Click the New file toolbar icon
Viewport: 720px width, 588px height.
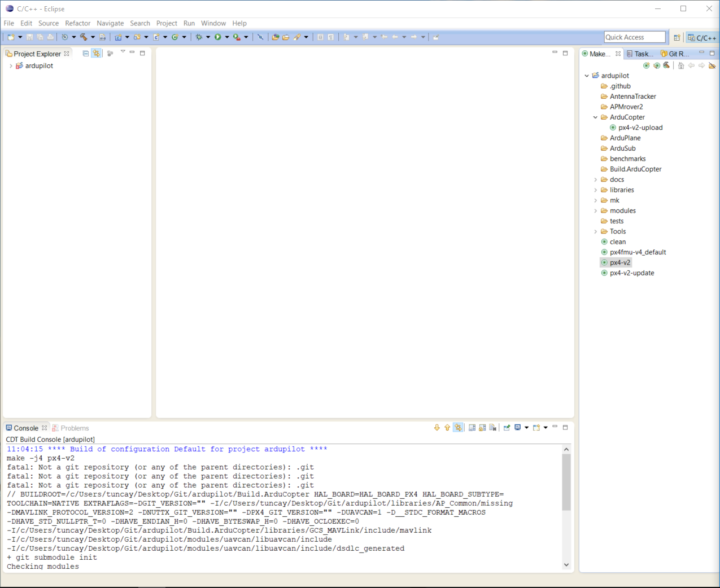pyautogui.click(x=11, y=37)
